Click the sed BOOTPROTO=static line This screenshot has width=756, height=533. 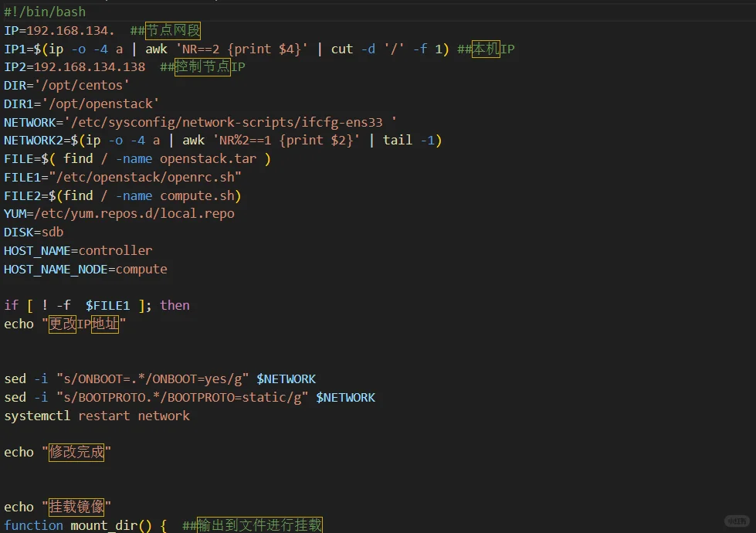189,398
